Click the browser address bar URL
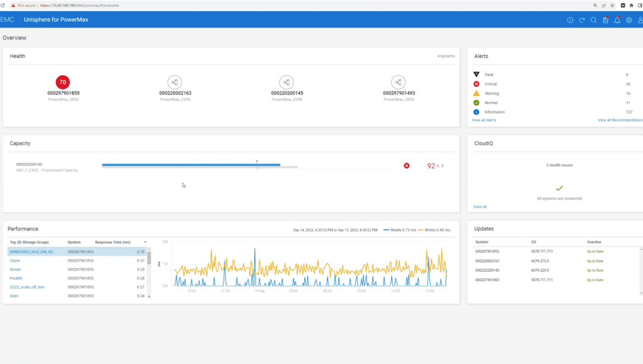643x364 pixels. coord(80,5)
